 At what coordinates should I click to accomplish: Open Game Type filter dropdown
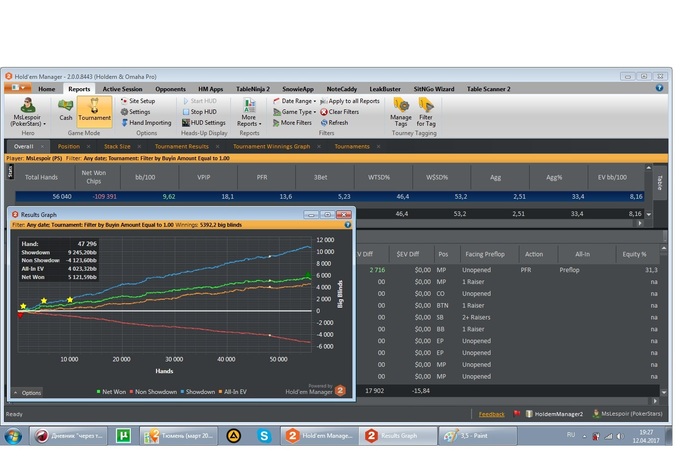(294, 112)
